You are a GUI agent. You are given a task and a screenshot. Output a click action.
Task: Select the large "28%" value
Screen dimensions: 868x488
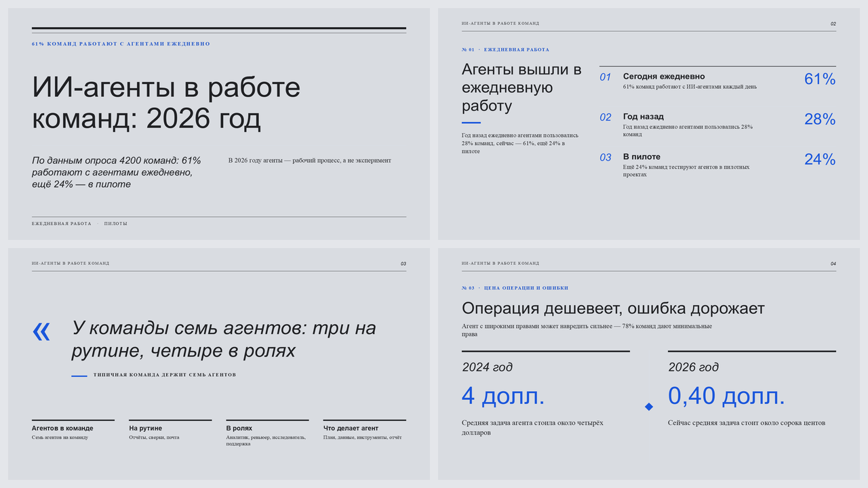pyautogui.click(x=820, y=119)
